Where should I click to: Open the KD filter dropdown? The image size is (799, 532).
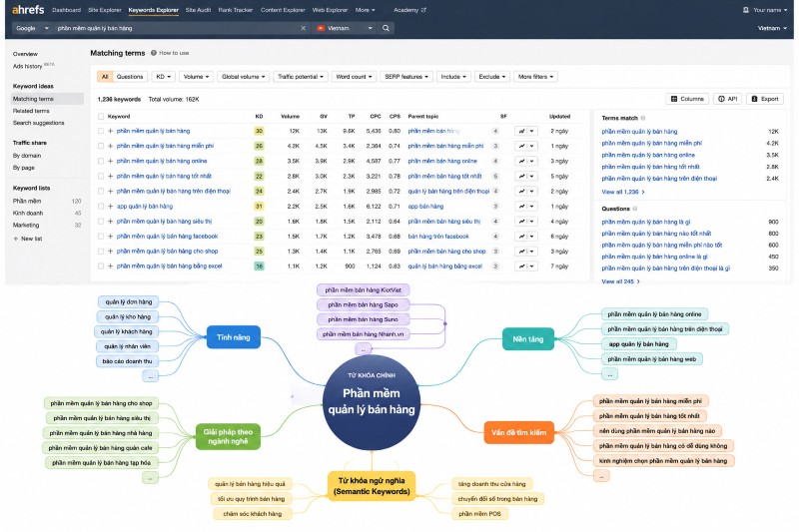164,77
